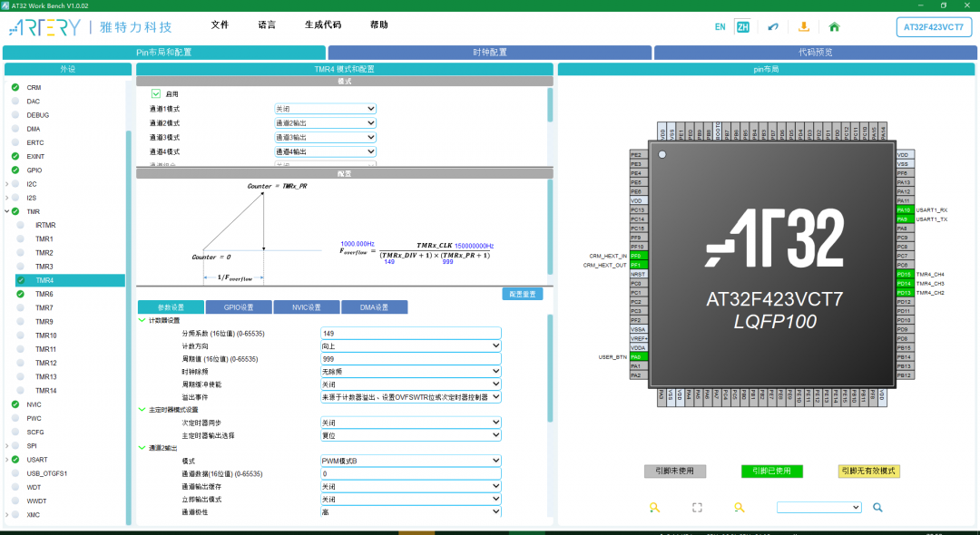Expand the SPI tree node
The image size is (980, 535).
pos(7,446)
